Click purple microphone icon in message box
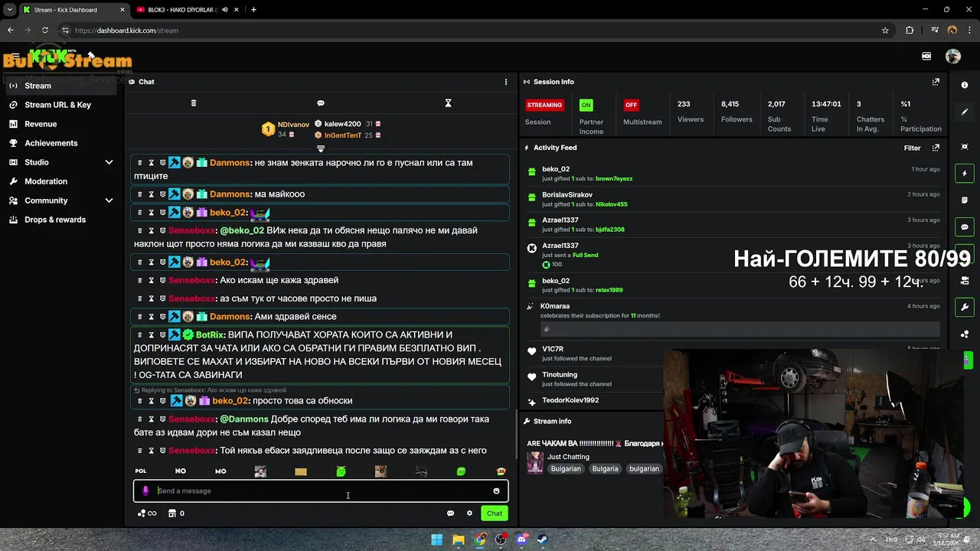Image resolution: width=980 pixels, height=551 pixels. coord(145,491)
